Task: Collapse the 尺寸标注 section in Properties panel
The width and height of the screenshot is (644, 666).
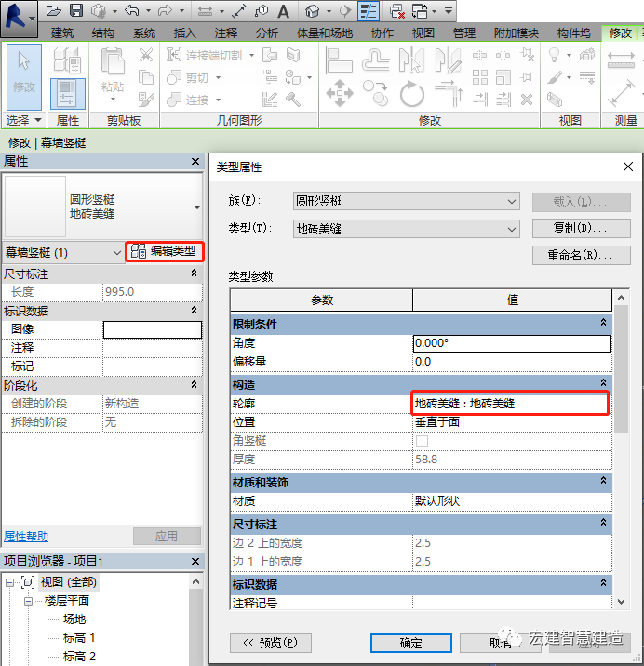Action: coord(194,273)
